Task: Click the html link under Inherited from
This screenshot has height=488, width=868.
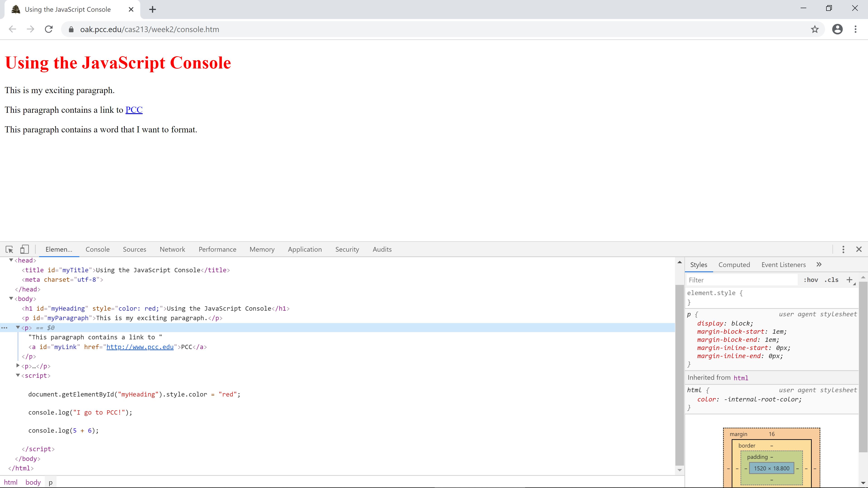Action: pos(741,378)
